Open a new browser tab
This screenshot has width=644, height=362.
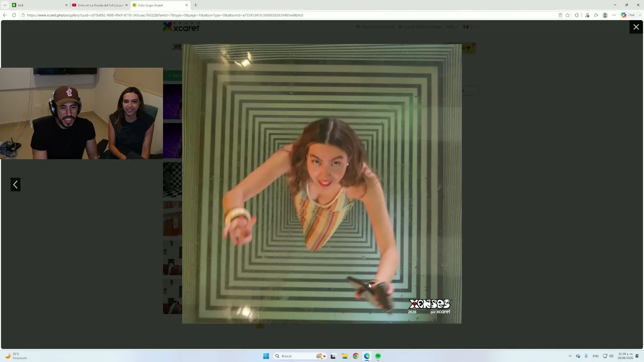click(x=196, y=5)
